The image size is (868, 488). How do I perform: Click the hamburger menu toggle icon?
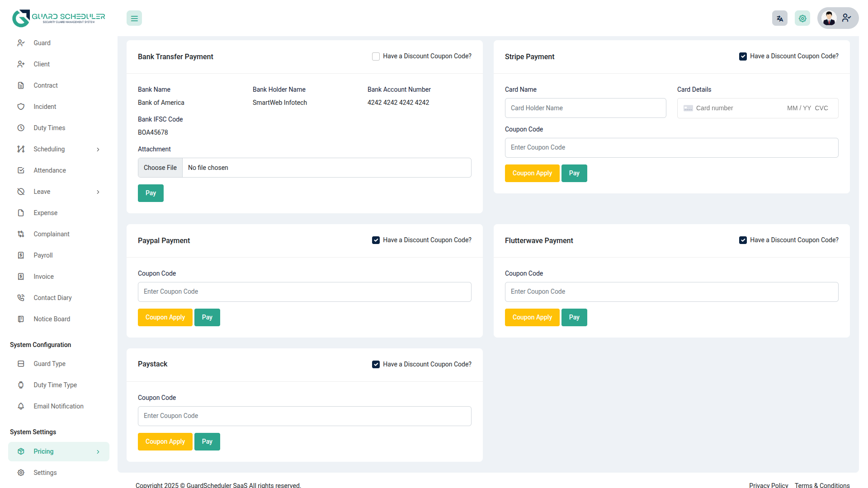tap(134, 19)
